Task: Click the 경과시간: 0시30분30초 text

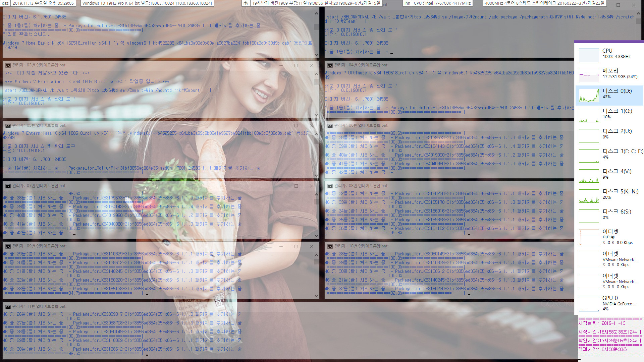Action: [603, 350]
